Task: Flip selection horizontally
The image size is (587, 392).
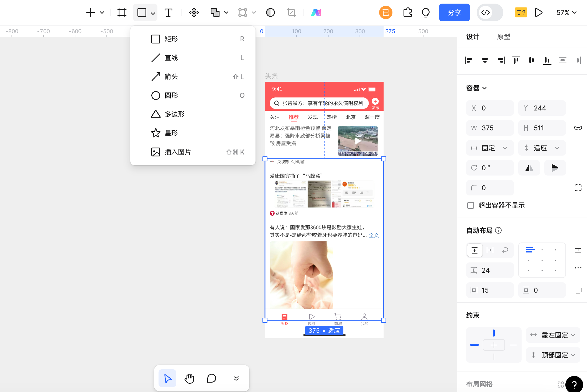Action: 529,168
